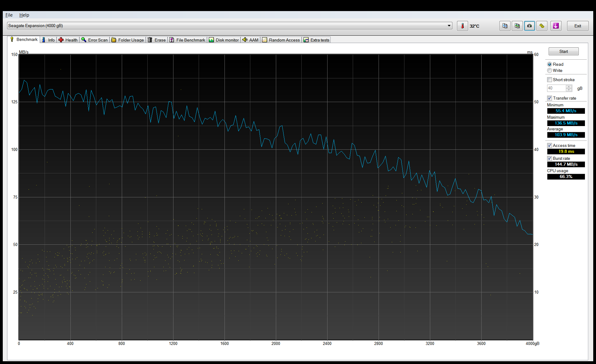The image size is (596, 364).
Task: Click the thermometer temperature icon
Action: [x=462, y=26]
